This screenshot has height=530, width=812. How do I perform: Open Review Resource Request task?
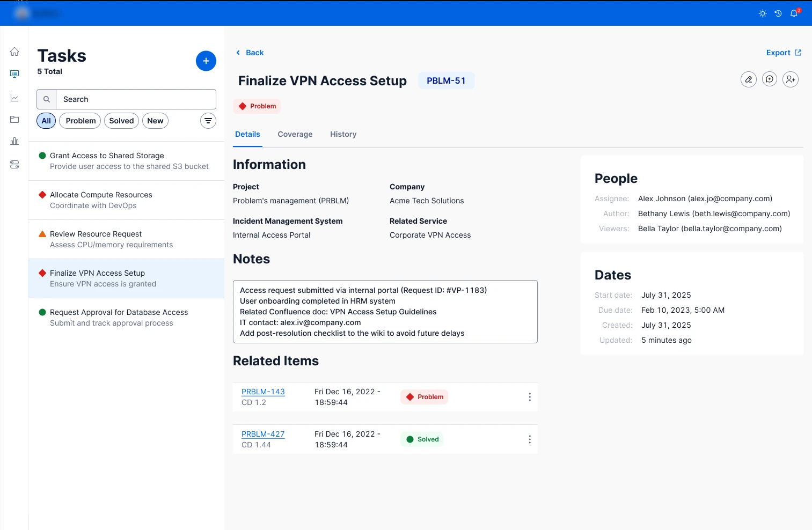coord(126,239)
